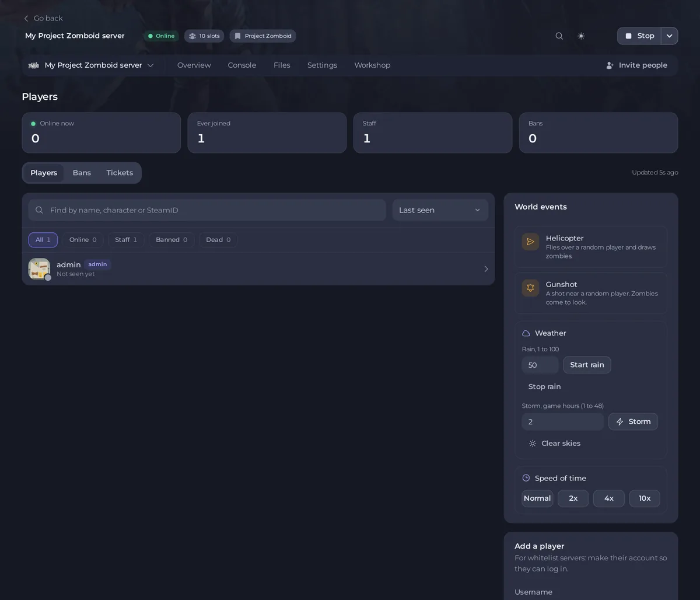Go to the Overview tab
Image resolution: width=700 pixels, height=600 pixels.
(x=194, y=65)
